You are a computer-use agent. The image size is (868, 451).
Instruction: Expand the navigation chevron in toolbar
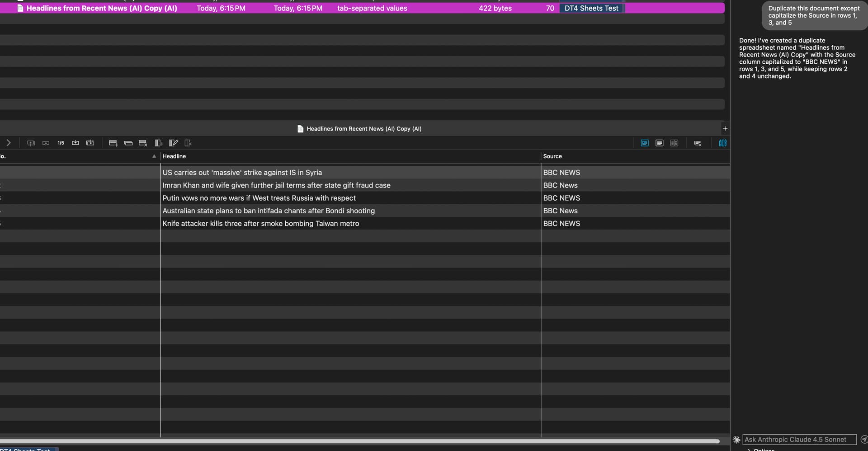point(8,143)
